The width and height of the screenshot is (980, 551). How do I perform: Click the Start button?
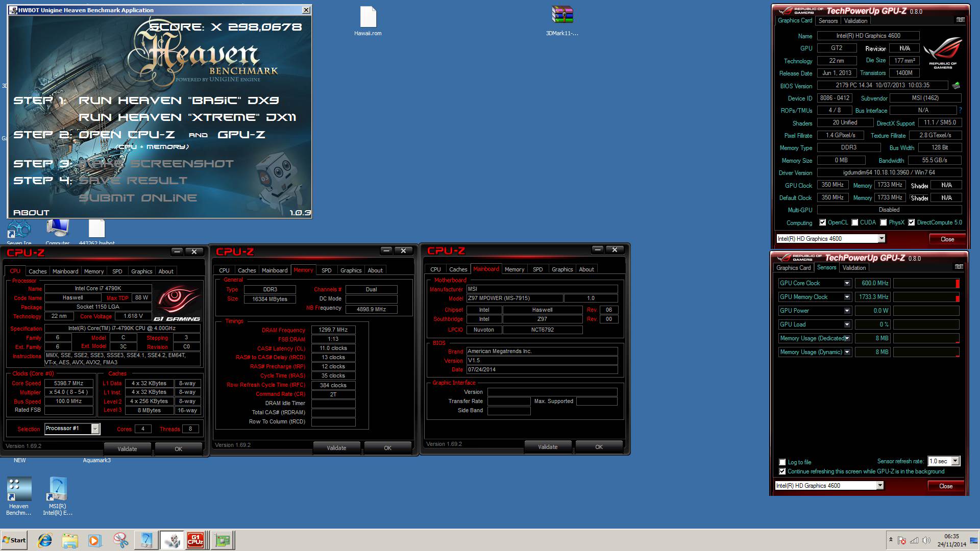point(14,540)
